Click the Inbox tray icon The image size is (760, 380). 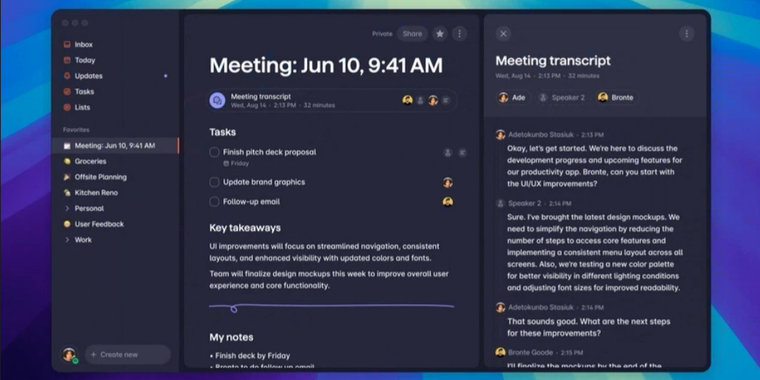(67, 45)
